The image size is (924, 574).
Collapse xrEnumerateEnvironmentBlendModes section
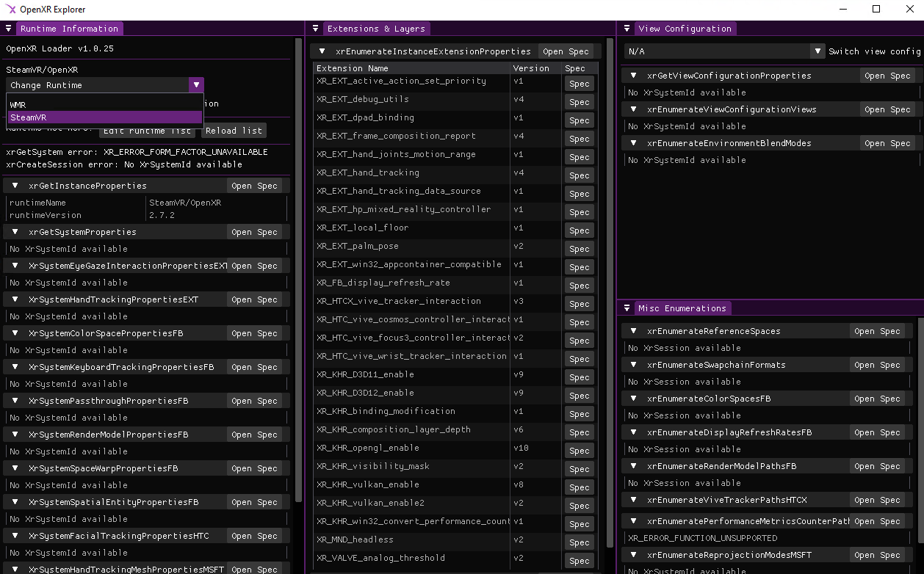coord(633,143)
